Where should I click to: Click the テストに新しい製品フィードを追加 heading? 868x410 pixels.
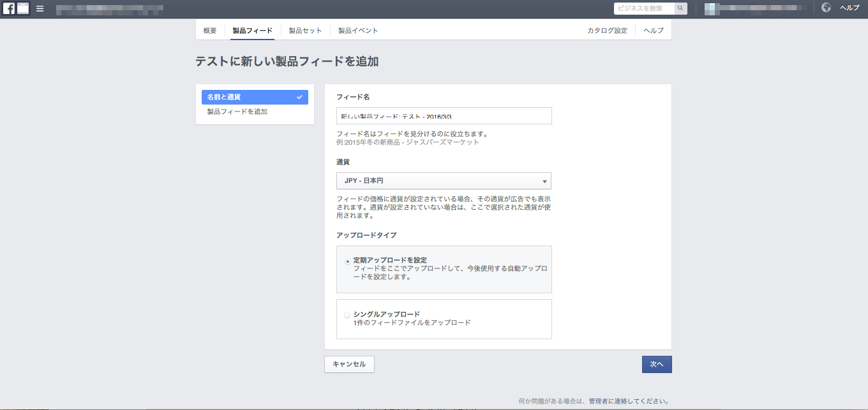[x=287, y=62]
